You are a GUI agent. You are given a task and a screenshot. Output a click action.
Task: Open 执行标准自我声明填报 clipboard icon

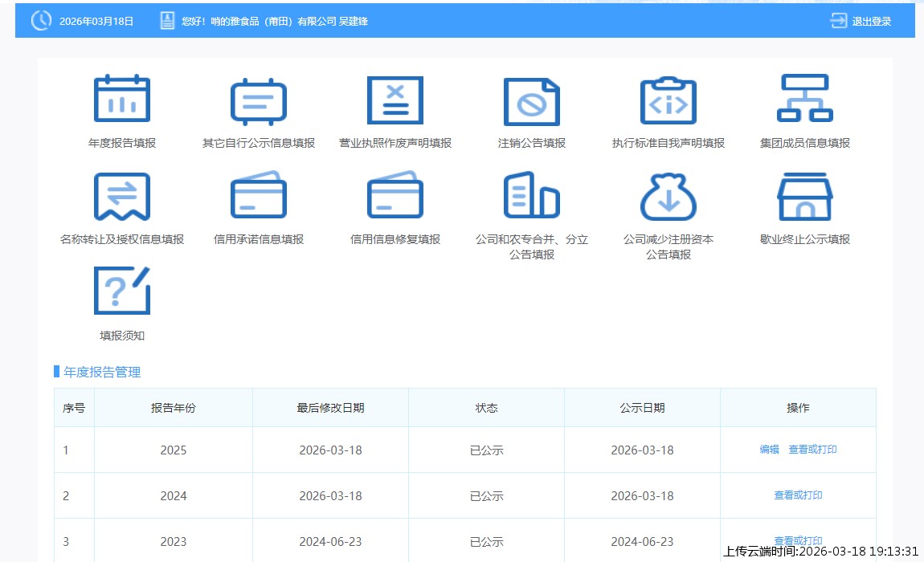coord(668,100)
